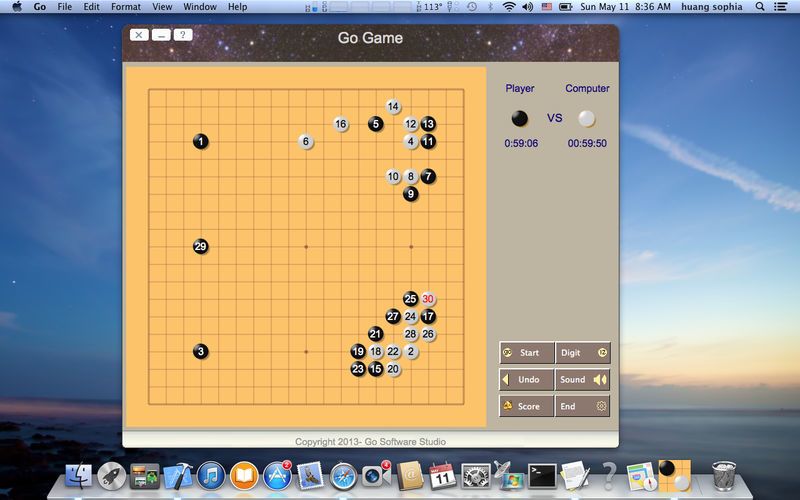Open the App Store dock icon
This screenshot has height=500, width=800.
point(277,475)
